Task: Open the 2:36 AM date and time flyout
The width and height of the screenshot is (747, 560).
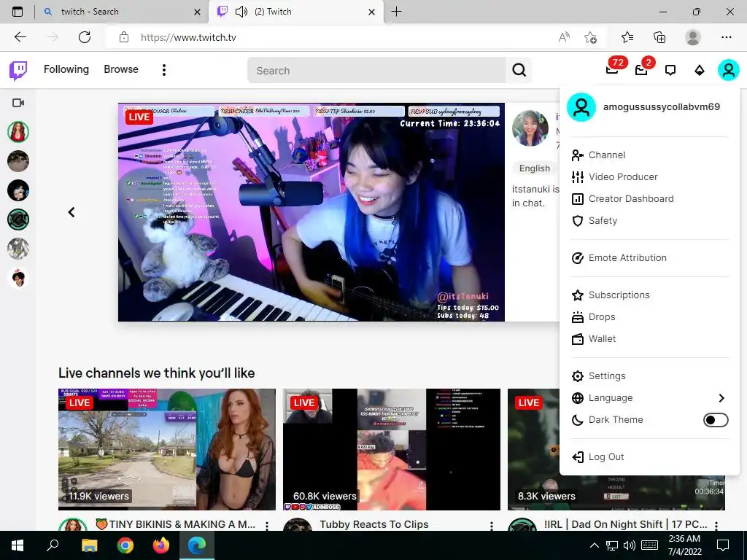Action: [684, 545]
